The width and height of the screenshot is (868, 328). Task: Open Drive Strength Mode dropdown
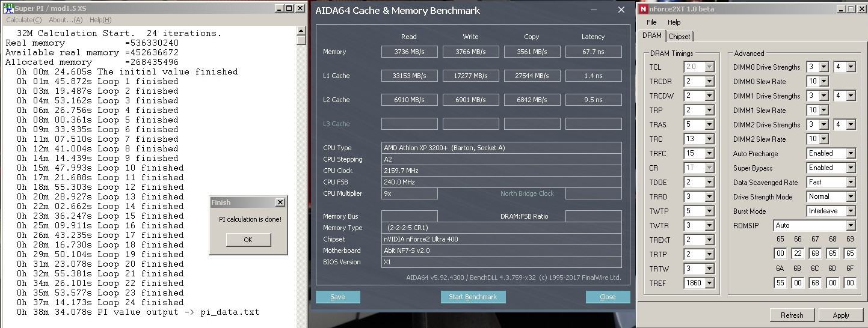[x=851, y=196]
